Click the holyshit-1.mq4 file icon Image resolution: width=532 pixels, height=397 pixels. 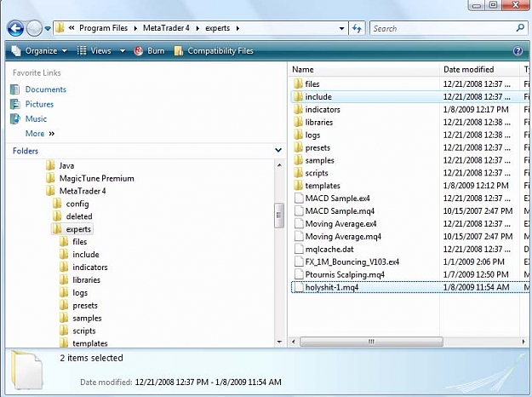(299, 287)
